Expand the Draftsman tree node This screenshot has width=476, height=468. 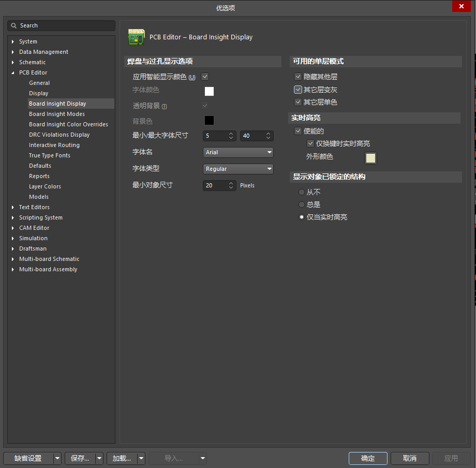[x=13, y=248]
